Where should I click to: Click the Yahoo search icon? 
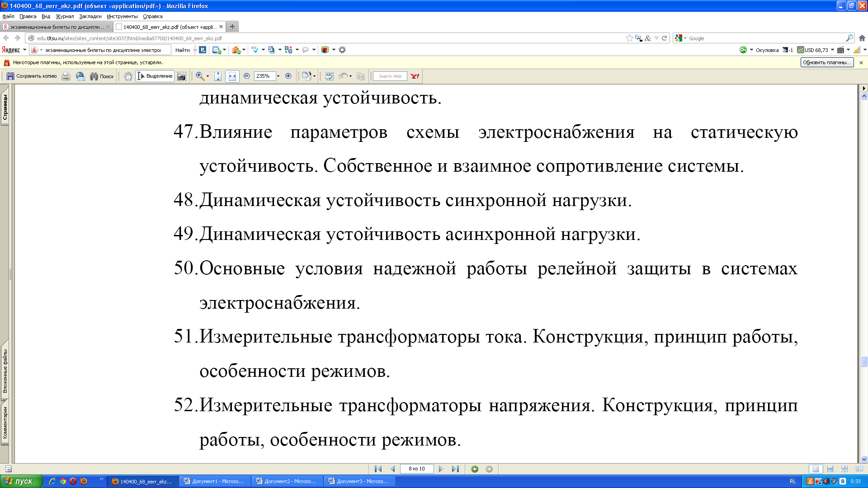pos(415,76)
